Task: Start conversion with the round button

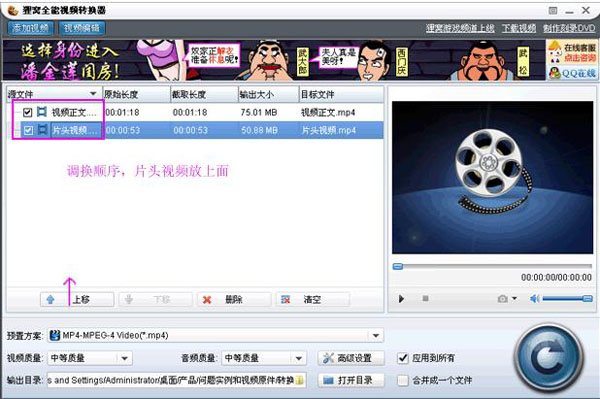Action: [549, 358]
